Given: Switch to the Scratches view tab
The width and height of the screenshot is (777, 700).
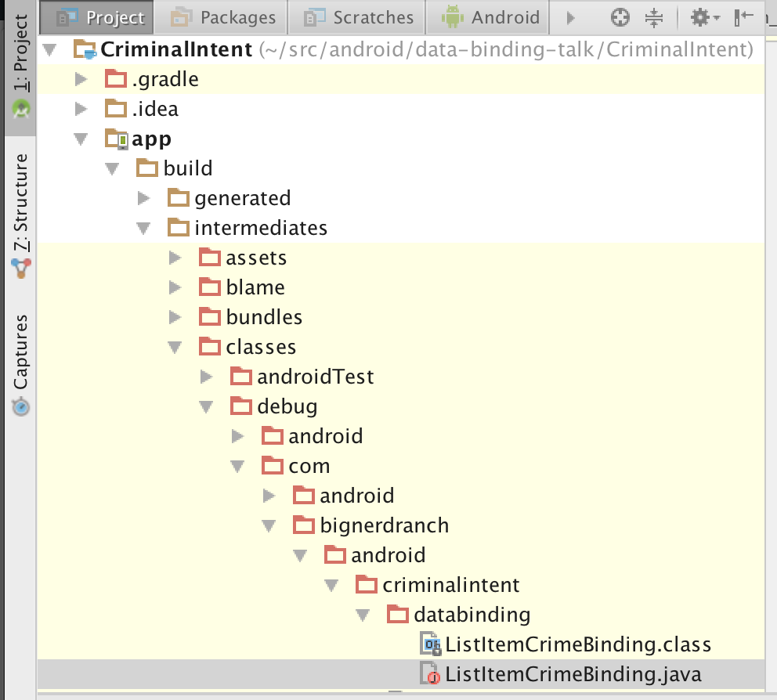Looking at the screenshot, I should tap(357, 17).
